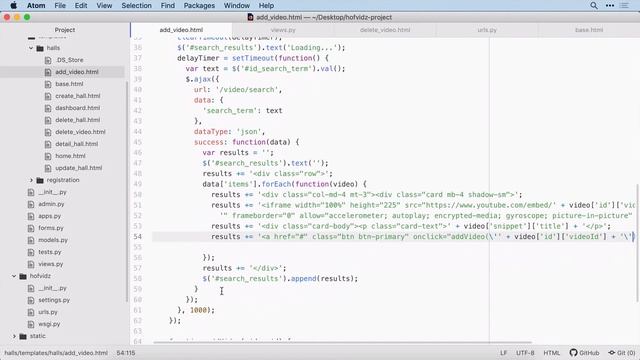Open the Atom application menu
The width and height of the screenshot is (640, 360).
[36, 5]
